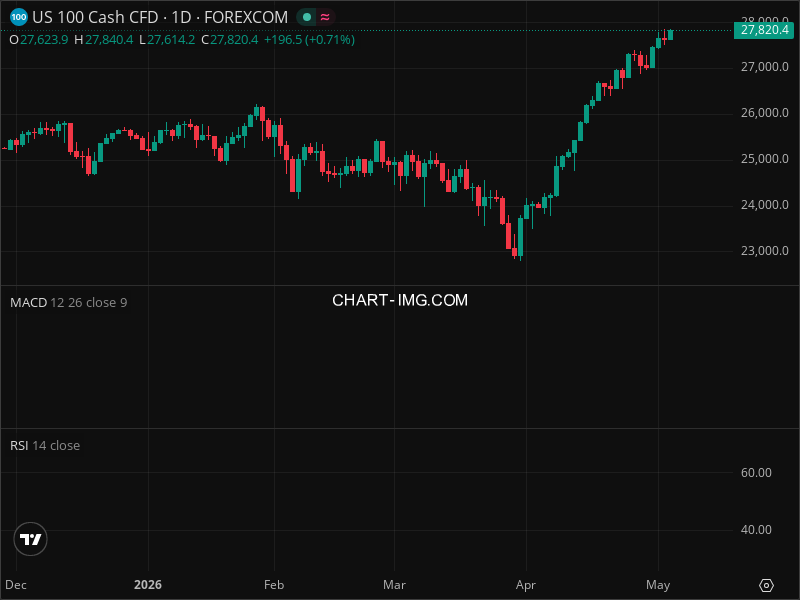The height and width of the screenshot is (600, 800).
Task: Click the Mar label on time axis
Action: [x=394, y=585]
